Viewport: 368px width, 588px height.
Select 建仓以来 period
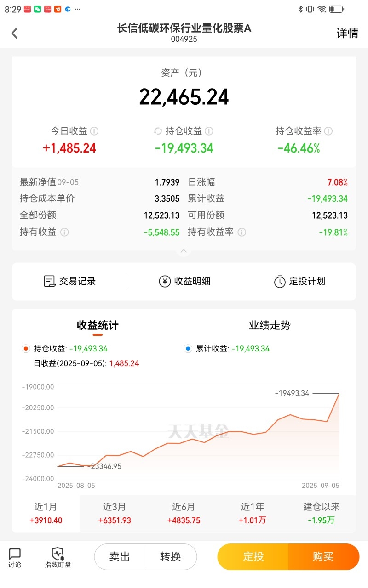tap(322, 513)
